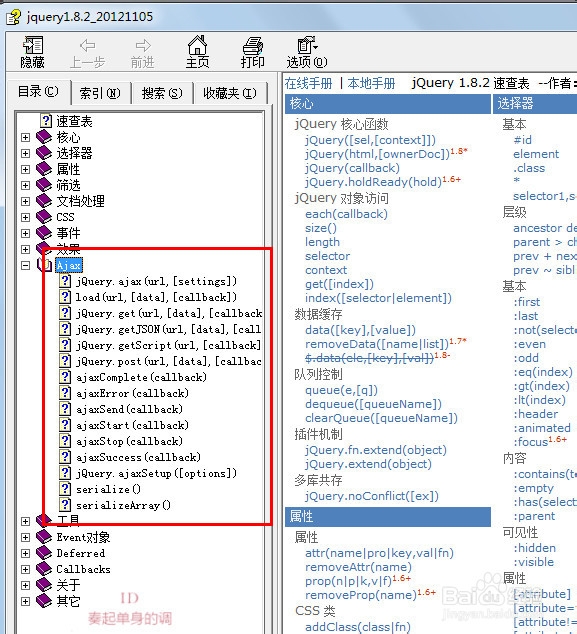Click the open book icon beside Ajax
Image resolution: width=577 pixels, height=634 pixels.
point(44,265)
